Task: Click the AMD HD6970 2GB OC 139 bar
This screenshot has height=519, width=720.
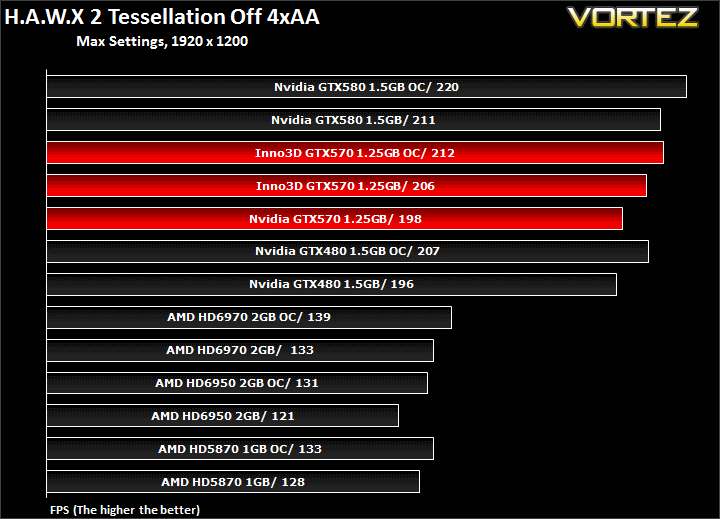Action: pyautogui.click(x=249, y=317)
